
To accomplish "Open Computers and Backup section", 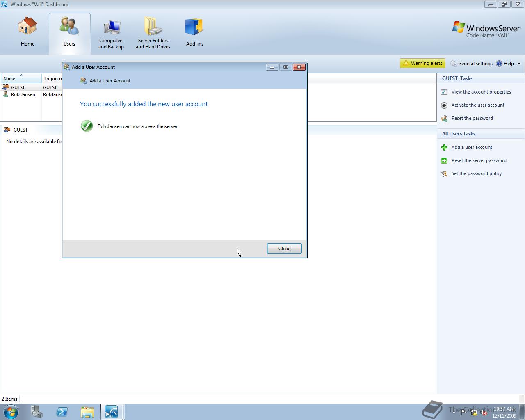I will (x=111, y=34).
